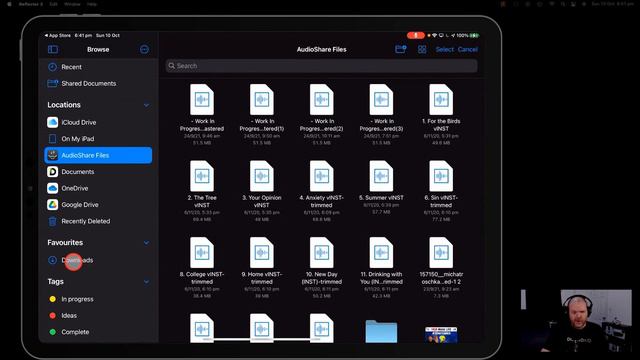The width and height of the screenshot is (640, 360).
Task: Collapse the Locations section chevron
Action: [x=147, y=105]
